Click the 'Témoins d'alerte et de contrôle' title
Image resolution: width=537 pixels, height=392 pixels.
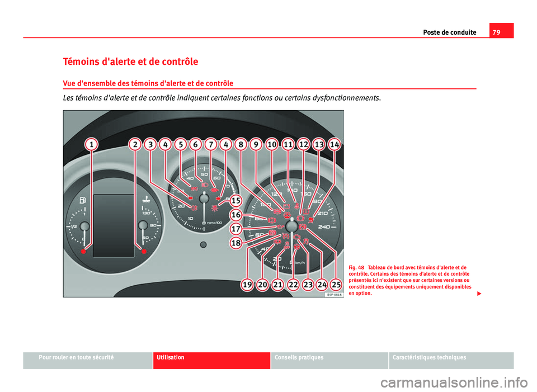[x=130, y=62]
